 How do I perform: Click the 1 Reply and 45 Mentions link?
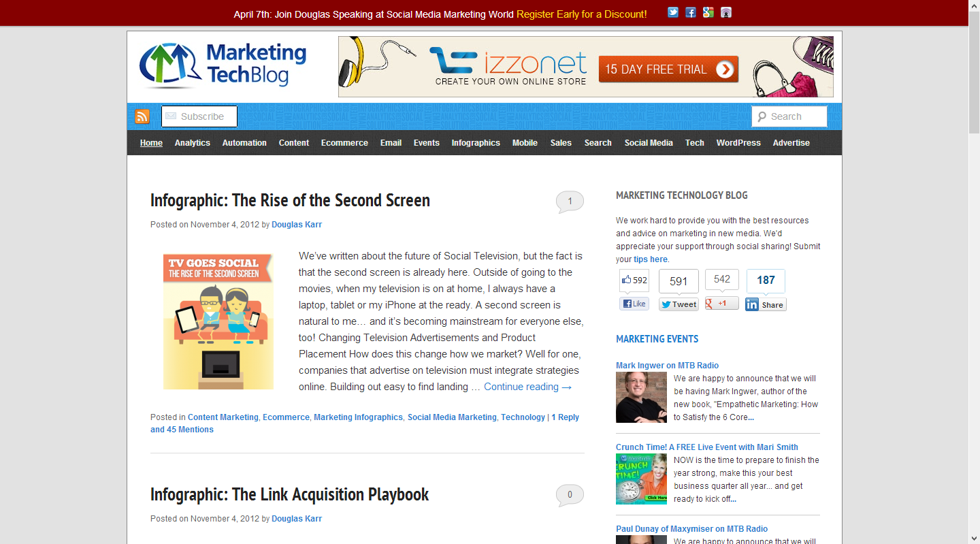coord(365,423)
